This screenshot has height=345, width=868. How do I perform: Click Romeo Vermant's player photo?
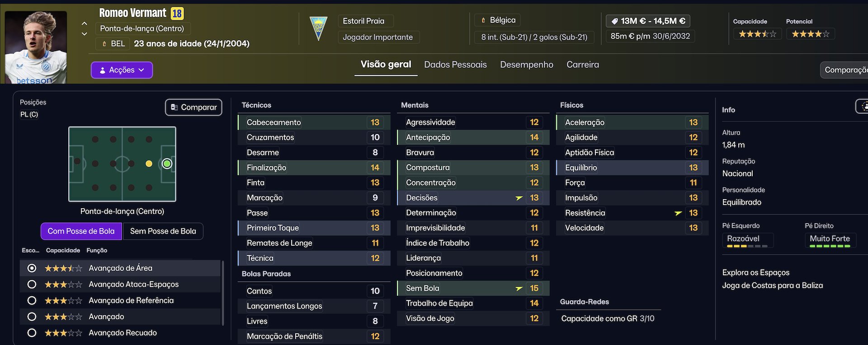click(36, 47)
